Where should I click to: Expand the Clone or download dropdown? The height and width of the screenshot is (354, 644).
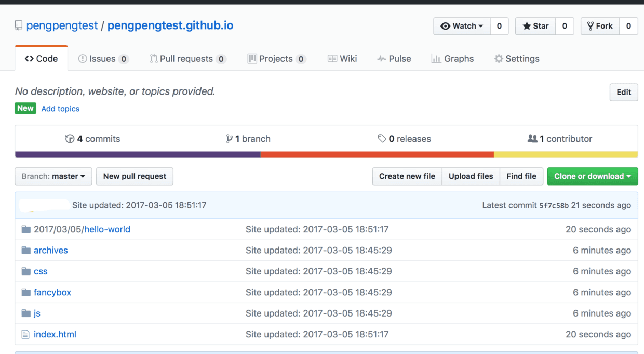point(593,176)
